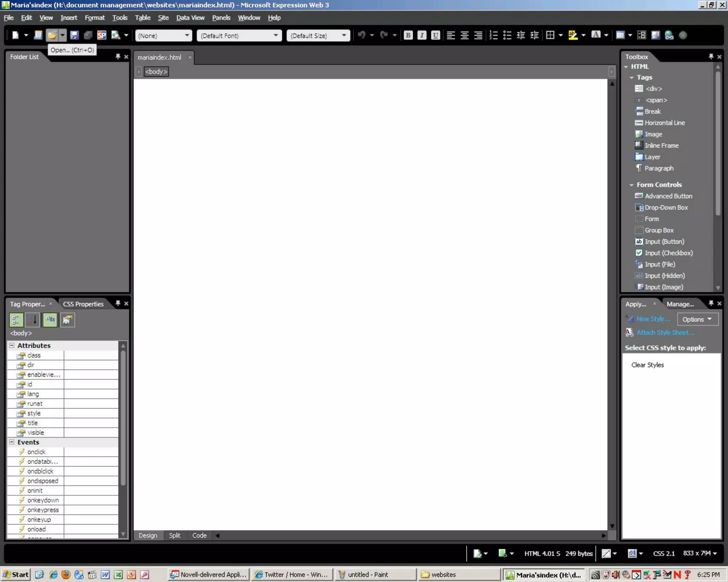
Task: Click the SuperPreview SP icon
Action: (102, 35)
